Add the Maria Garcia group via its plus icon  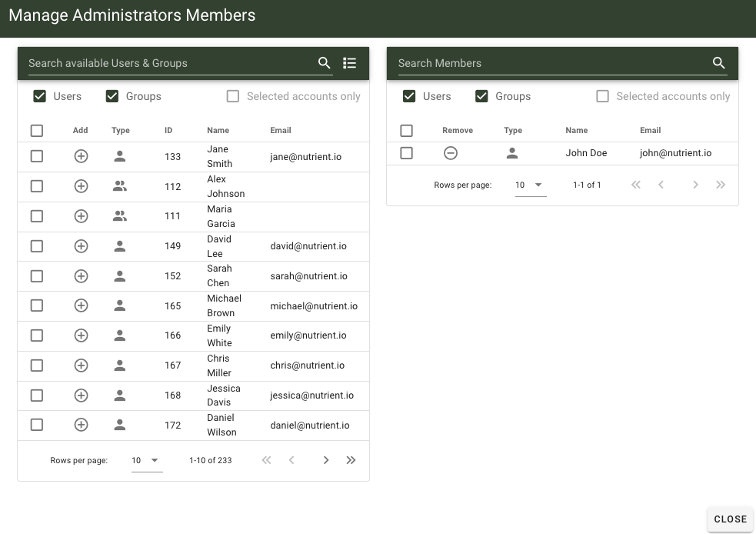coord(81,216)
